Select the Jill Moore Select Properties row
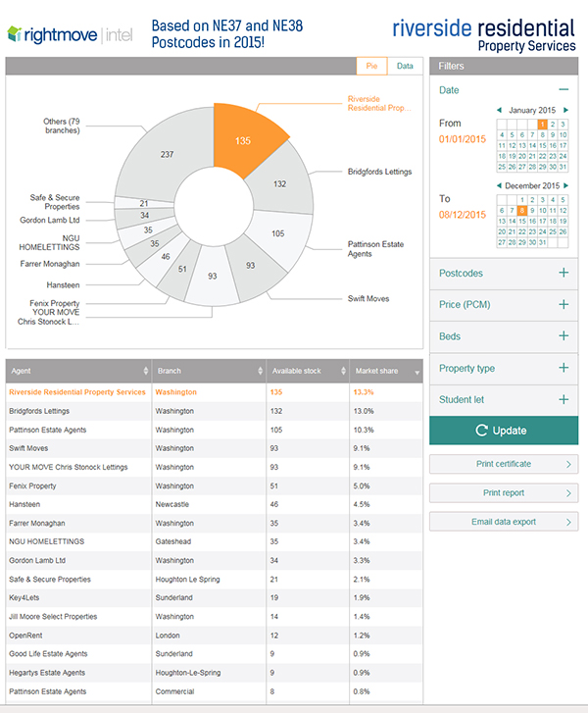The height and width of the screenshot is (713, 588). (x=214, y=617)
